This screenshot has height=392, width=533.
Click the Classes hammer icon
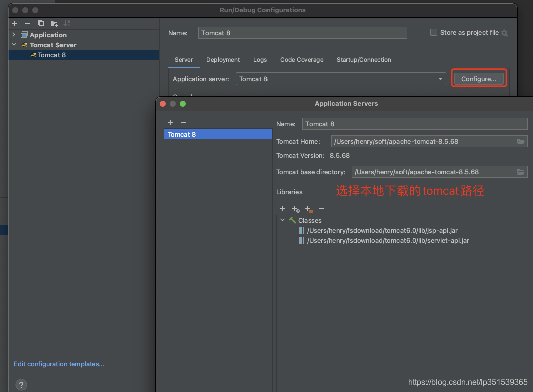[x=292, y=220]
